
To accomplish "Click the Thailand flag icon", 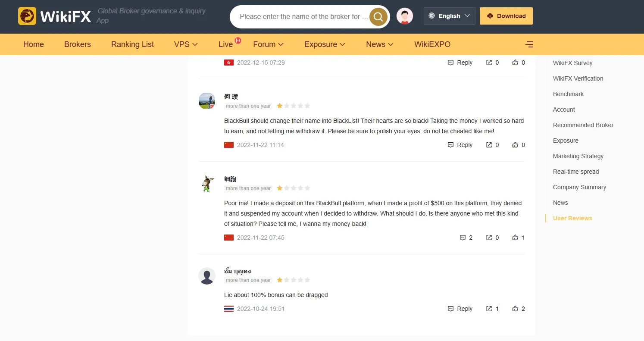I will pos(229,309).
